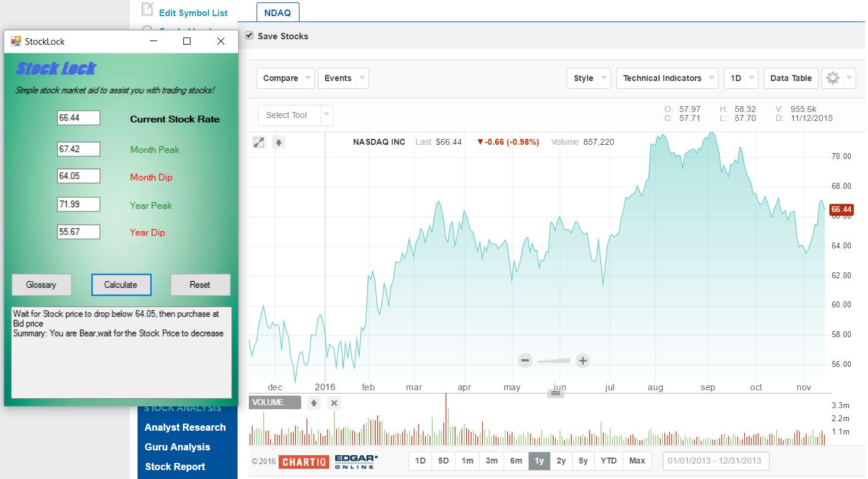This screenshot has height=479, width=868.
Task: Click the zoom out minus icon
Action: pos(525,360)
